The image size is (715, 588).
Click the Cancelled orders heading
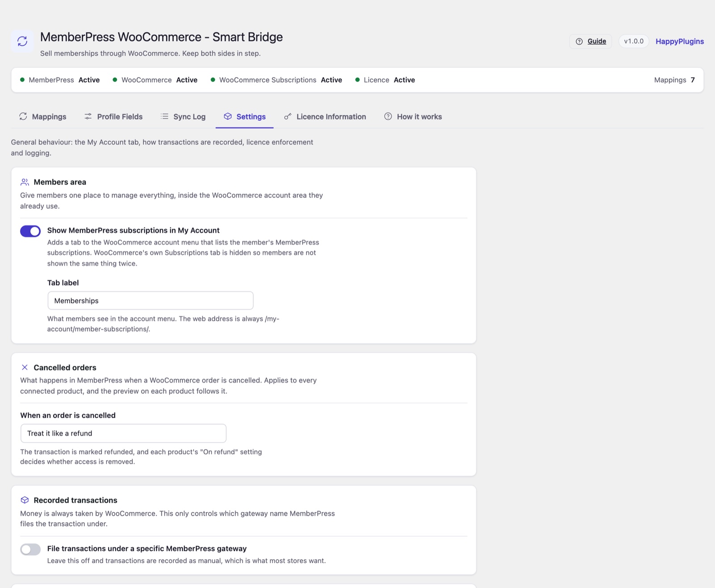(x=65, y=367)
